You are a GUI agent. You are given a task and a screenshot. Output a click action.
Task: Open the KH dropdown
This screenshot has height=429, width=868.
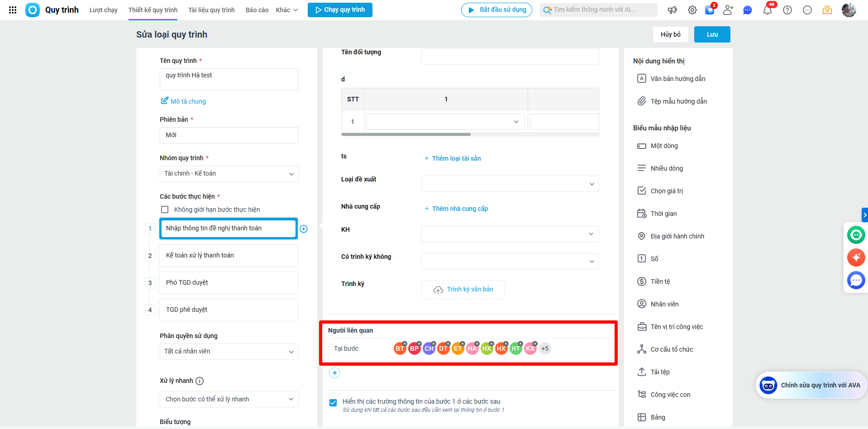point(510,234)
